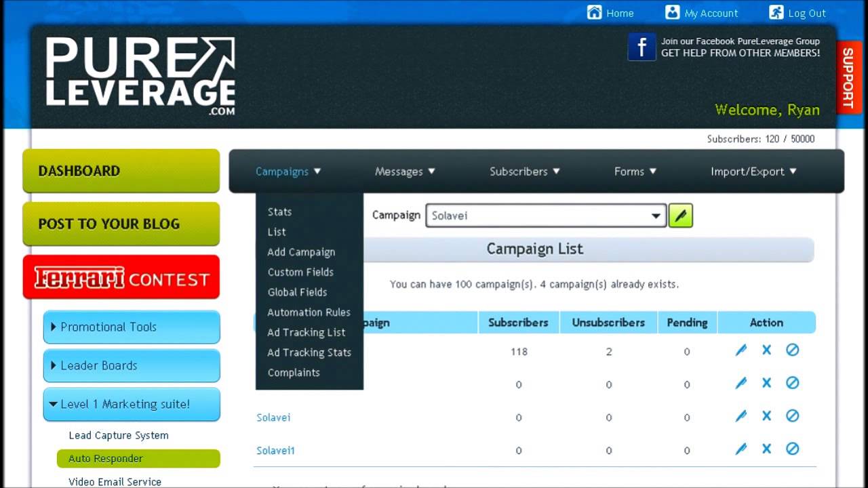Viewport: 868px width, 488px height.
Task: Open the red SUPPORT side tab
Action: pos(848,77)
